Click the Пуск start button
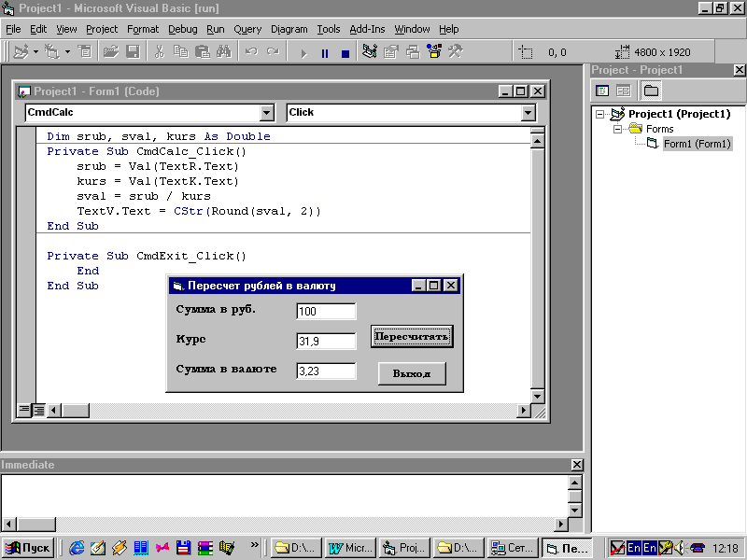 [x=27, y=548]
